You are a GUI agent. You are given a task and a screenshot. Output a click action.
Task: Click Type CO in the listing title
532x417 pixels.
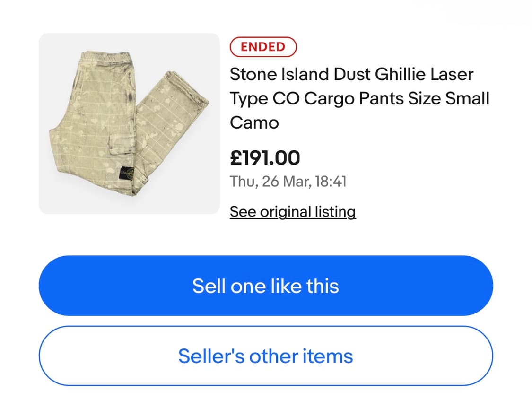[264, 99]
